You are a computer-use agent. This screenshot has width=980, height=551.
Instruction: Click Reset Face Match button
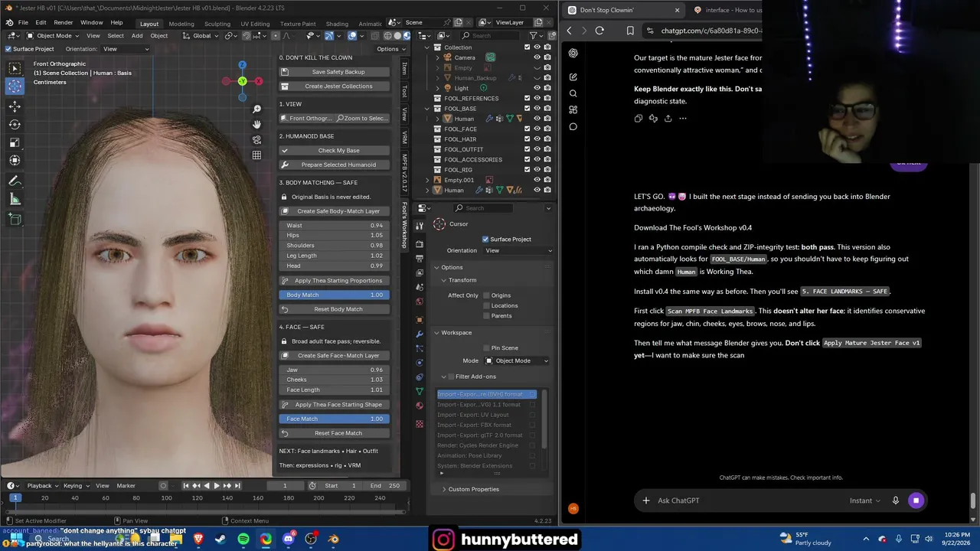335,433
